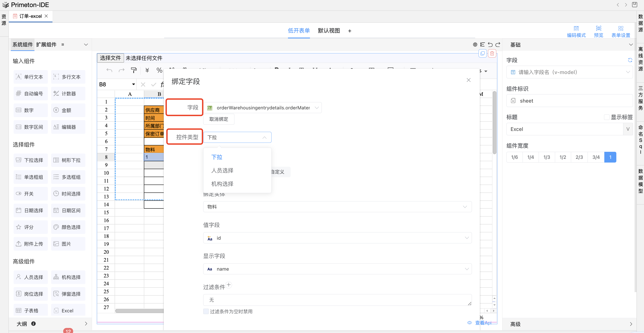This screenshot has height=333, width=644.
Task: Click the copy component icon
Action: [x=482, y=53]
